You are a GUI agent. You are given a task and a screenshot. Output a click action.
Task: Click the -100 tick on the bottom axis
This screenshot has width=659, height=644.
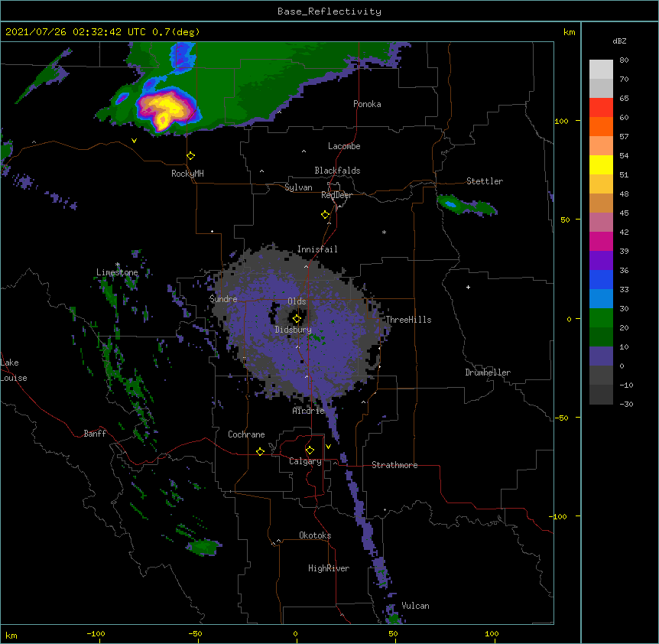click(x=96, y=633)
